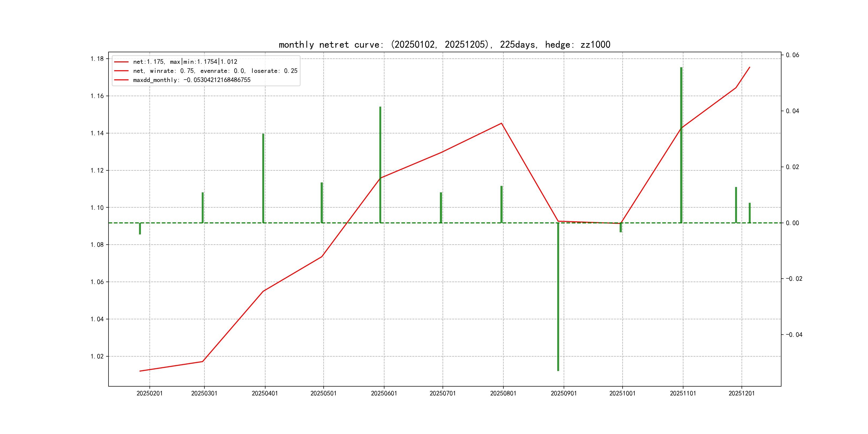868x434 pixels.
Task: Click the large negative bar before 20250901
Action: (558, 297)
